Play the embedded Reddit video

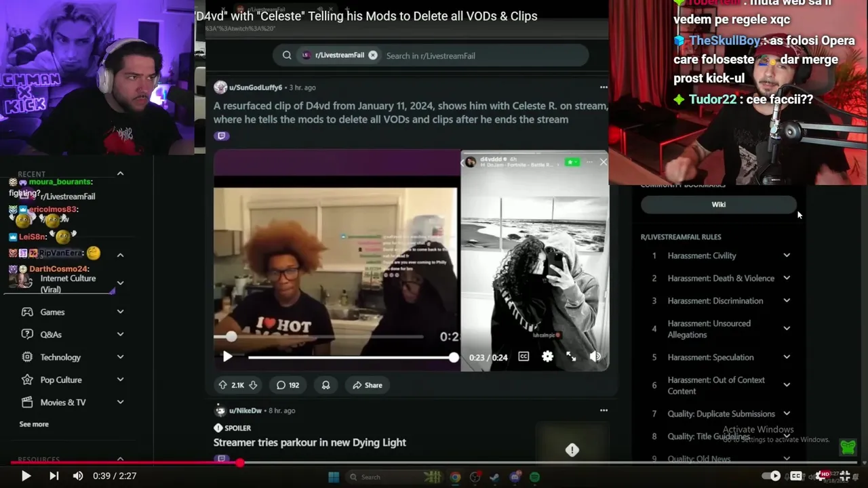[227, 357]
